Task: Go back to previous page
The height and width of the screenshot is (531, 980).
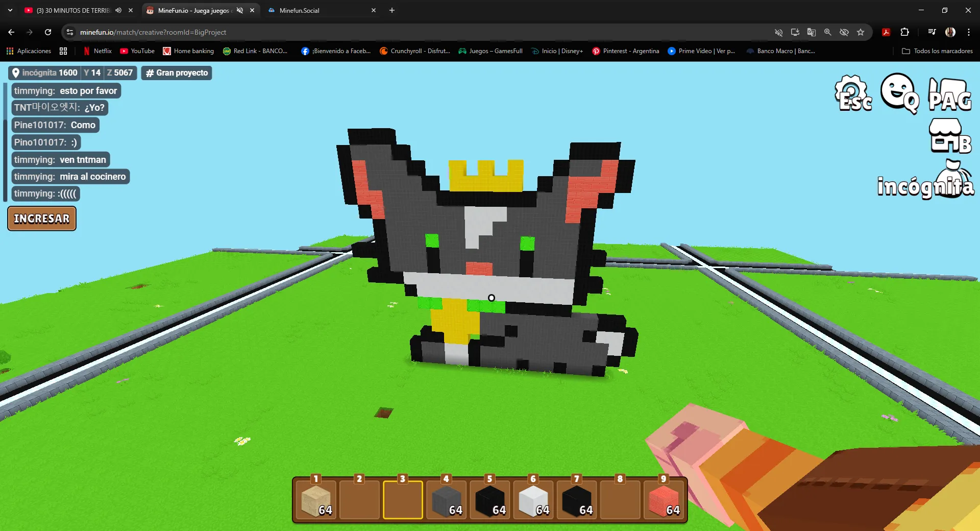Action: [11, 32]
